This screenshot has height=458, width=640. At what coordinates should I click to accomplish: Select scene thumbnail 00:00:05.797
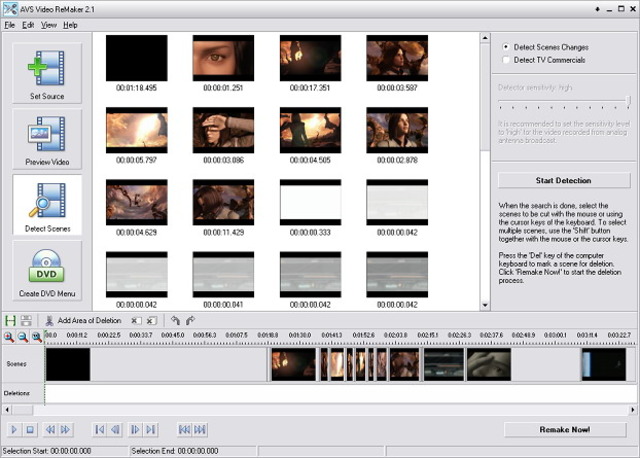(x=136, y=130)
